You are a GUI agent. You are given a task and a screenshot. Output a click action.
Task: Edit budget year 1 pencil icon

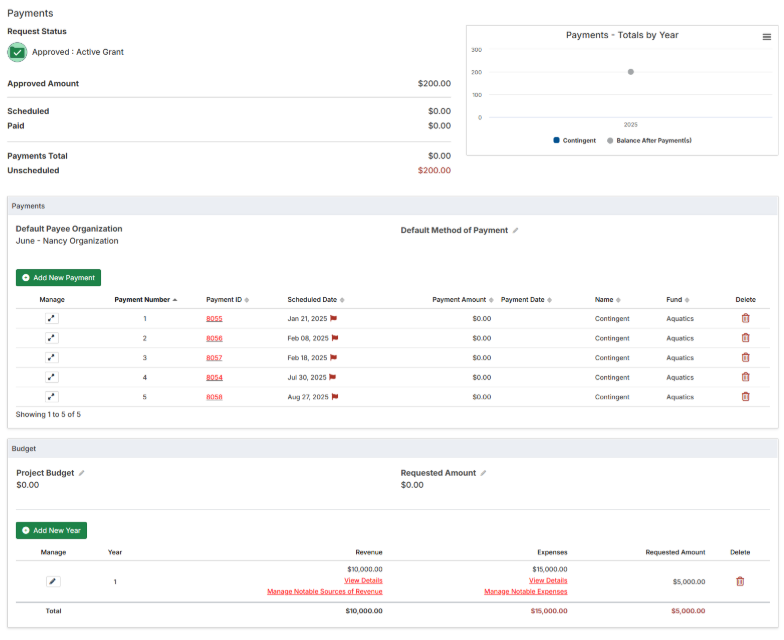tap(53, 582)
